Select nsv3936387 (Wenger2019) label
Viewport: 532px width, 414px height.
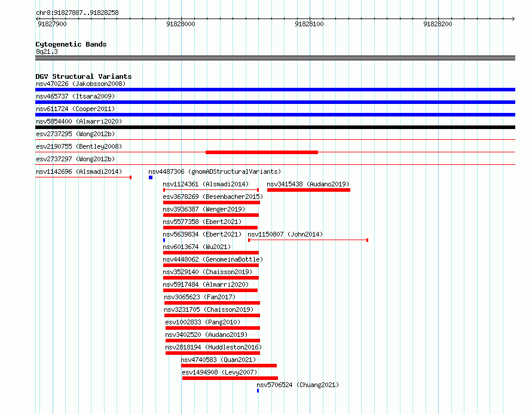pos(204,209)
